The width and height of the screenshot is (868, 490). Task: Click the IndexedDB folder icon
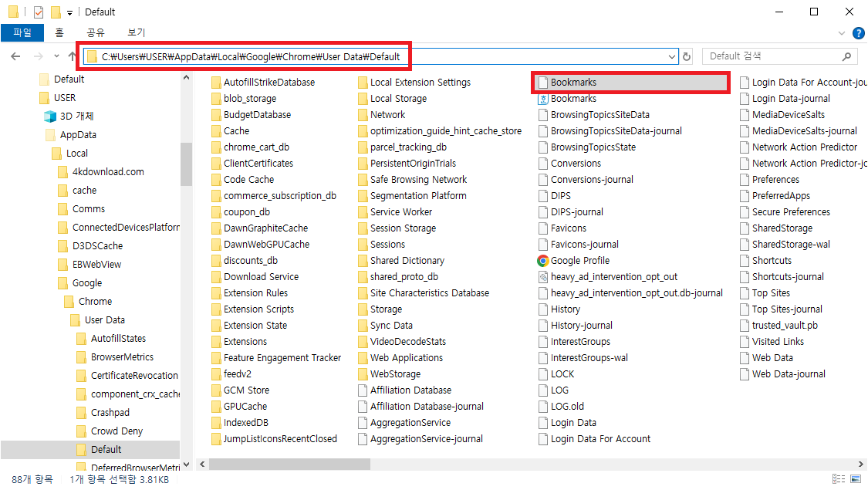216,423
